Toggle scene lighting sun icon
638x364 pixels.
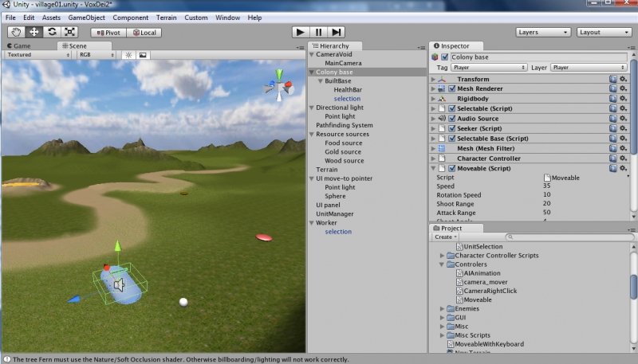[128, 55]
